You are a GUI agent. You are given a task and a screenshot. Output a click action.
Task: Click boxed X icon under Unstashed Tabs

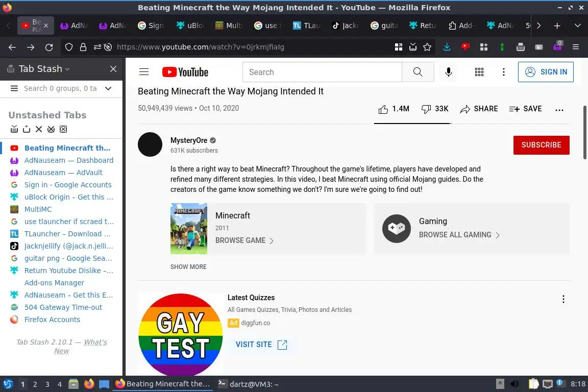63,129
